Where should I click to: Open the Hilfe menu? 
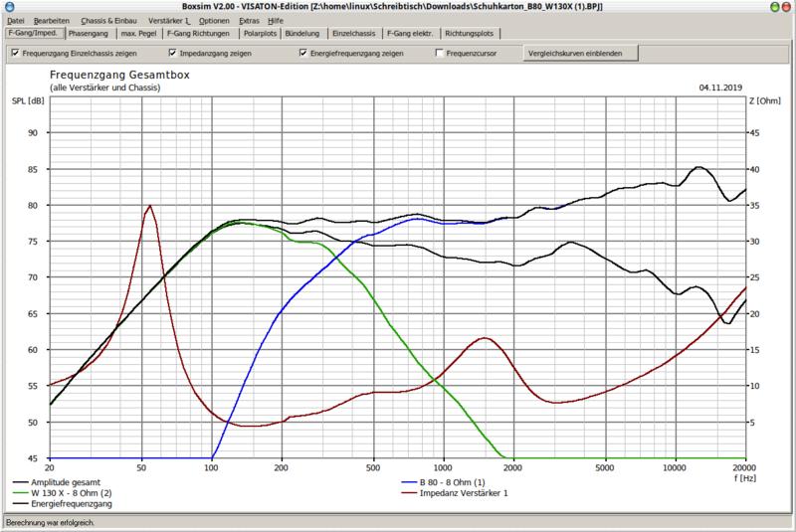point(276,21)
